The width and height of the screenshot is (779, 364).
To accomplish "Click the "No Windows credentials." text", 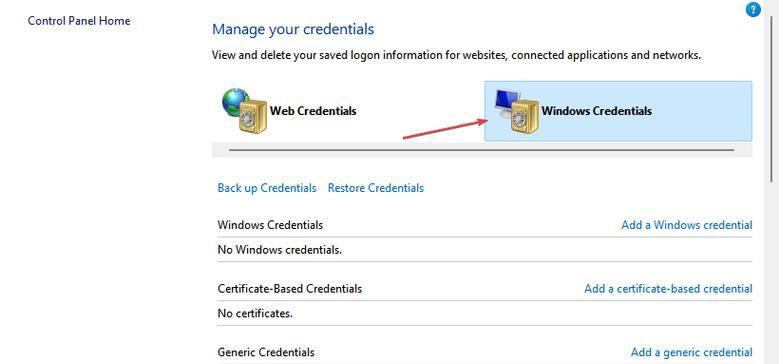I will [x=280, y=250].
